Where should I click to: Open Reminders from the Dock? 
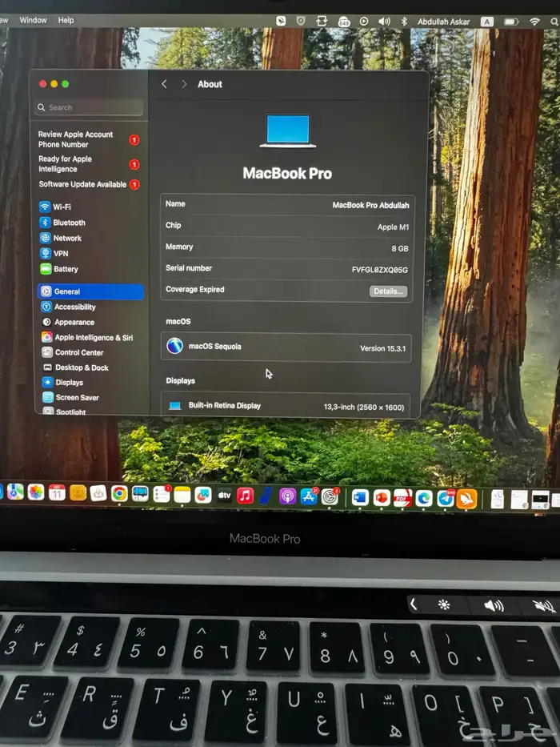point(162,495)
